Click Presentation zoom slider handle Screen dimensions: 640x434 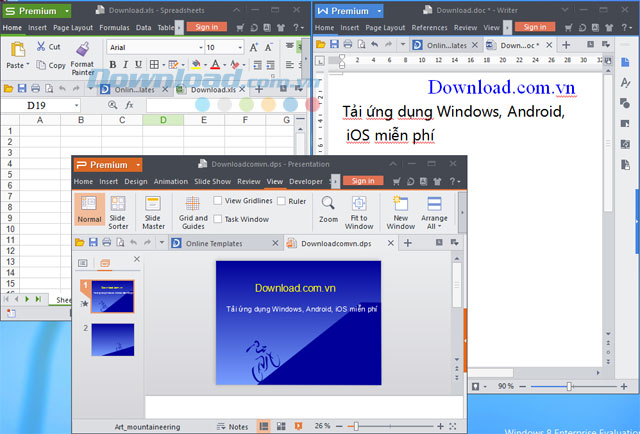(356, 427)
